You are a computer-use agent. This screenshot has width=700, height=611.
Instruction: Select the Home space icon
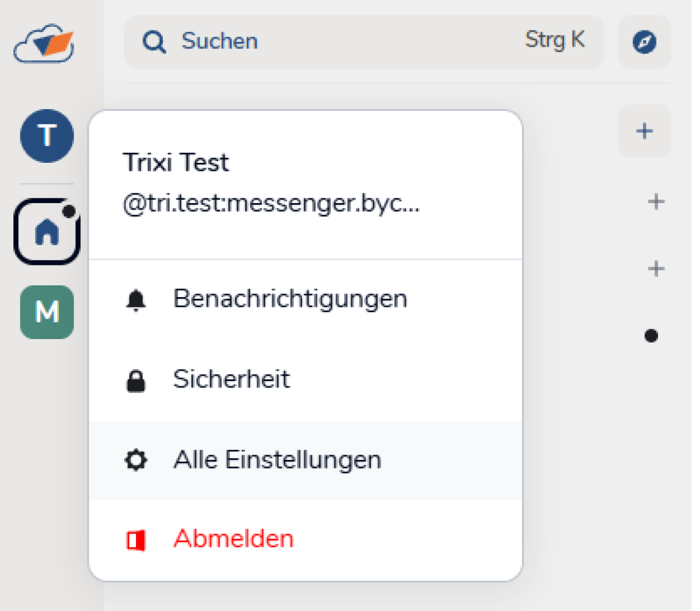pyautogui.click(x=47, y=232)
